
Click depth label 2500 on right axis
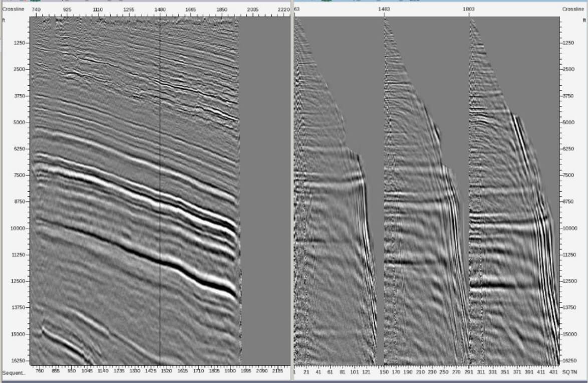coord(568,70)
